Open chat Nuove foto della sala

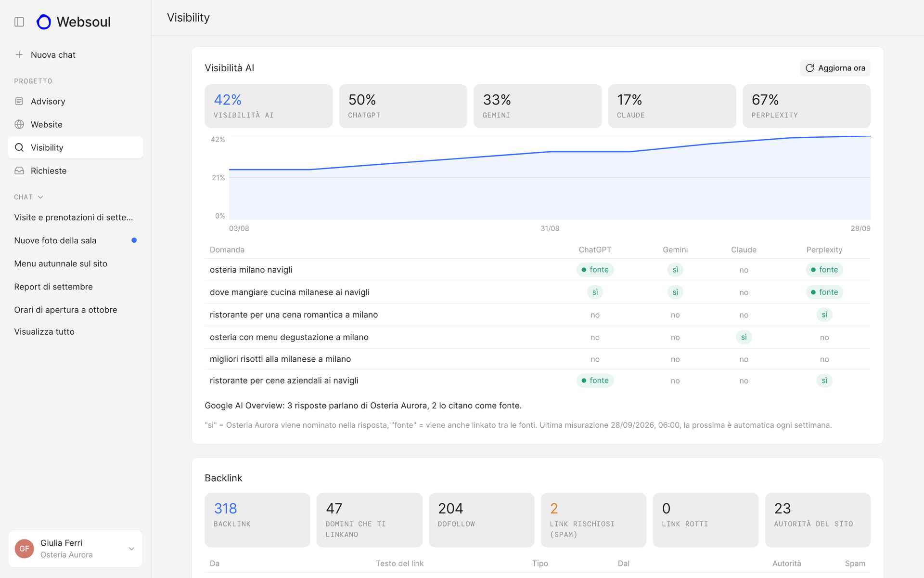tap(76, 240)
